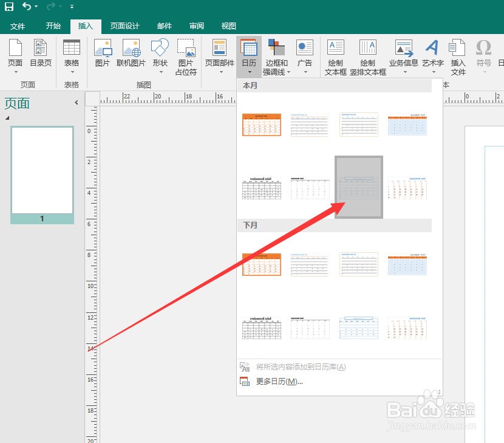Click the 页面 insert page icon
The height and width of the screenshot is (443, 504).
[x=15, y=47]
